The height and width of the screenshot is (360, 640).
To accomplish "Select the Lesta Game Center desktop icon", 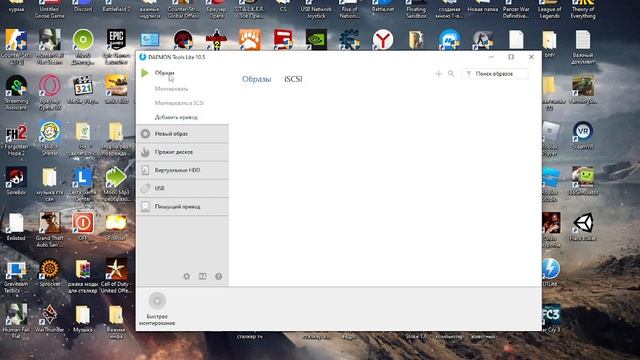I will pos(83,184).
